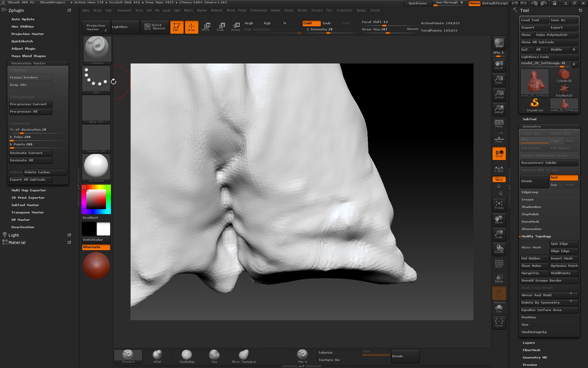Viewport: 588px width, 368px height.
Task: Select the Draw mode button
Action: click(191, 27)
